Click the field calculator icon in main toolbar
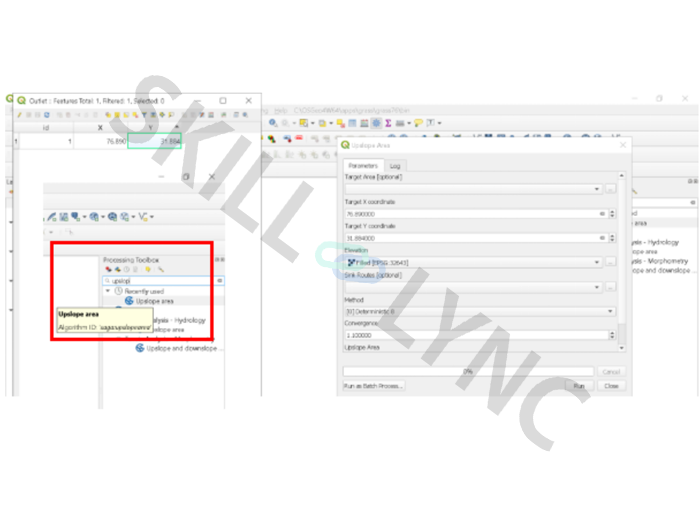 (x=364, y=123)
